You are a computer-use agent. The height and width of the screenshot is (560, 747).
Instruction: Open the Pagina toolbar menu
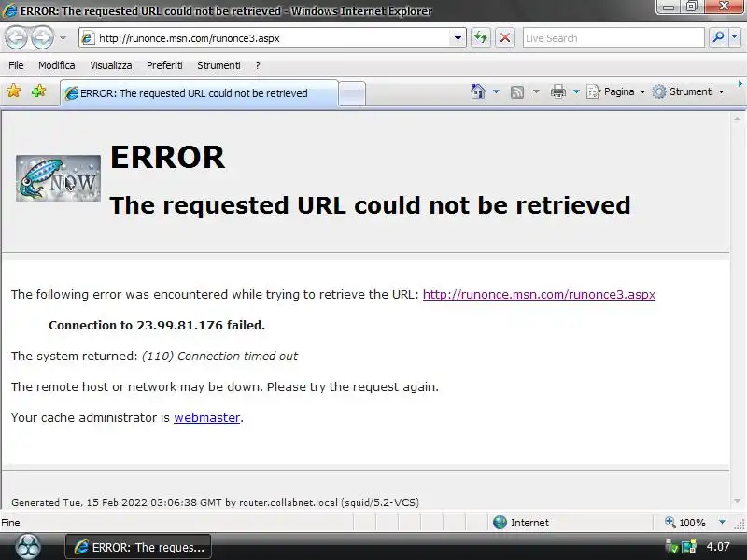point(616,91)
